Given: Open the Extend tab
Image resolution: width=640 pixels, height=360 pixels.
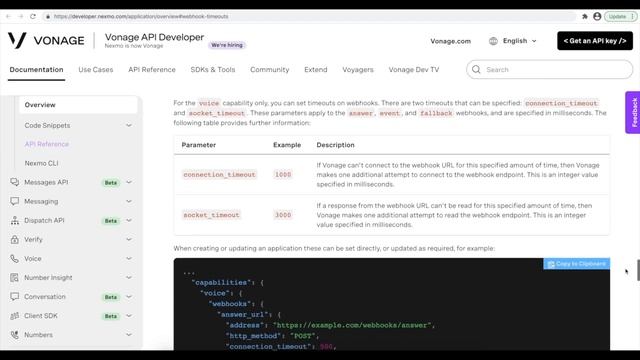Looking at the screenshot, I should pyautogui.click(x=316, y=70).
